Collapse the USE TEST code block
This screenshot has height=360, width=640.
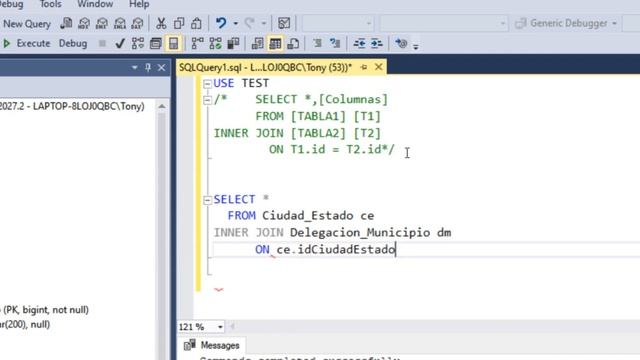pos(207,84)
